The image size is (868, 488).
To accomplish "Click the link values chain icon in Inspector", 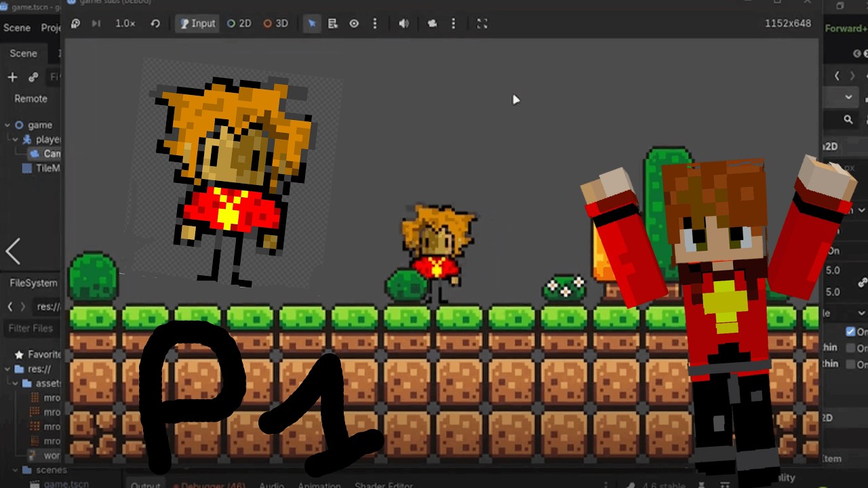I will coord(863,282).
